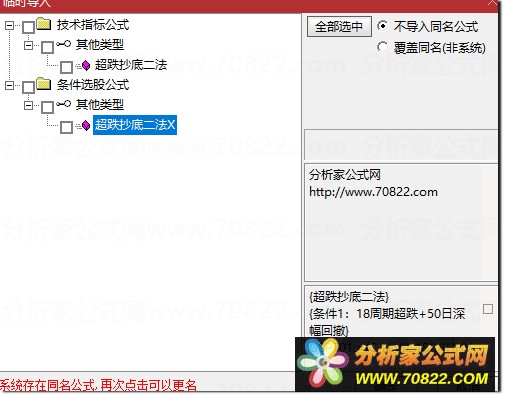Choose the 覆盖同名(非系统) radio option

[382, 47]
